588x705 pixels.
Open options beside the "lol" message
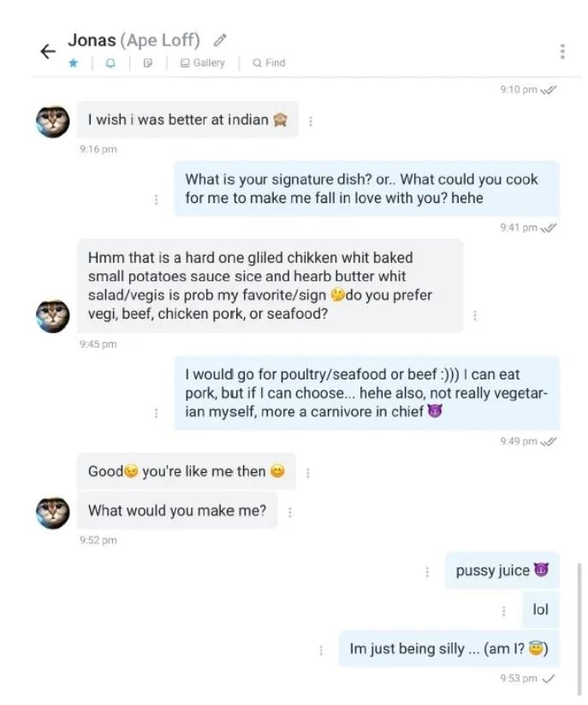point(503,611)
